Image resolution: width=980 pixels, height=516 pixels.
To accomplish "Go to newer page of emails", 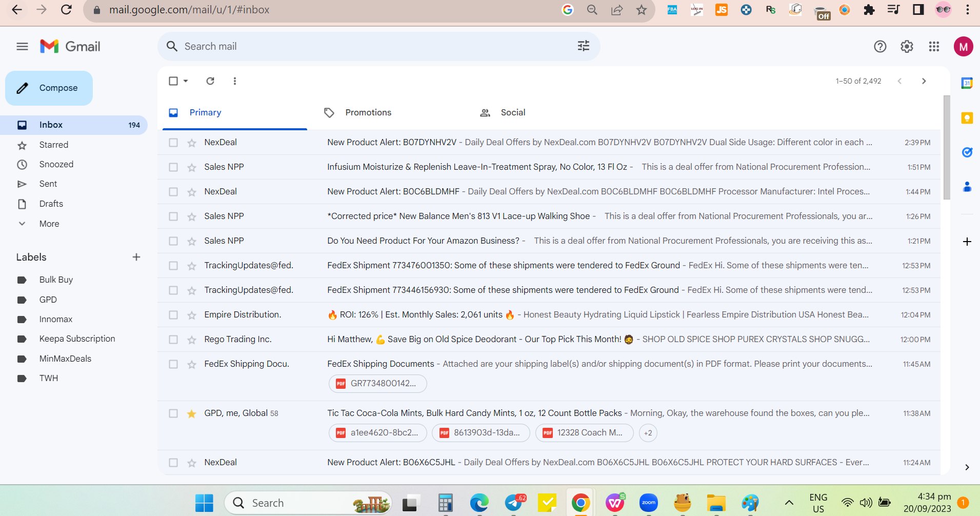I will pos(899,81).
